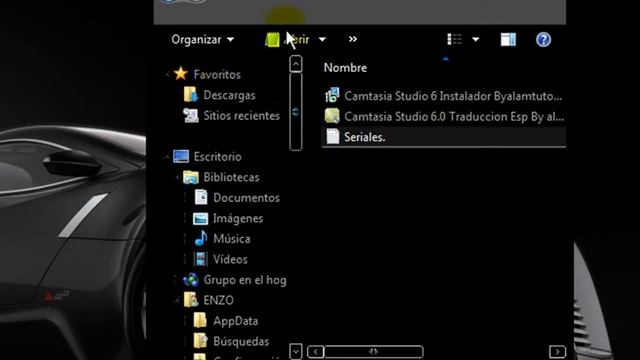Click the Seriales text file icon
The height and width of the screenshot is (360, 640).
coord(333,137)
